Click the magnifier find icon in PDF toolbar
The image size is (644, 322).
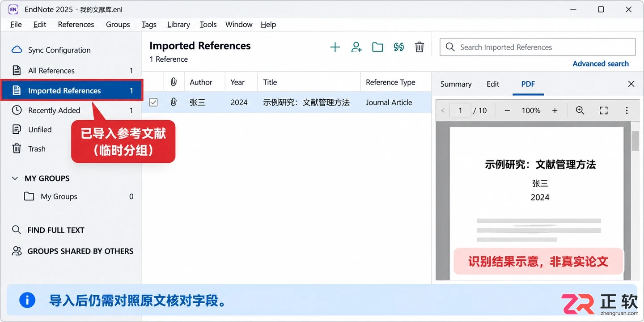tap(580, 110)
